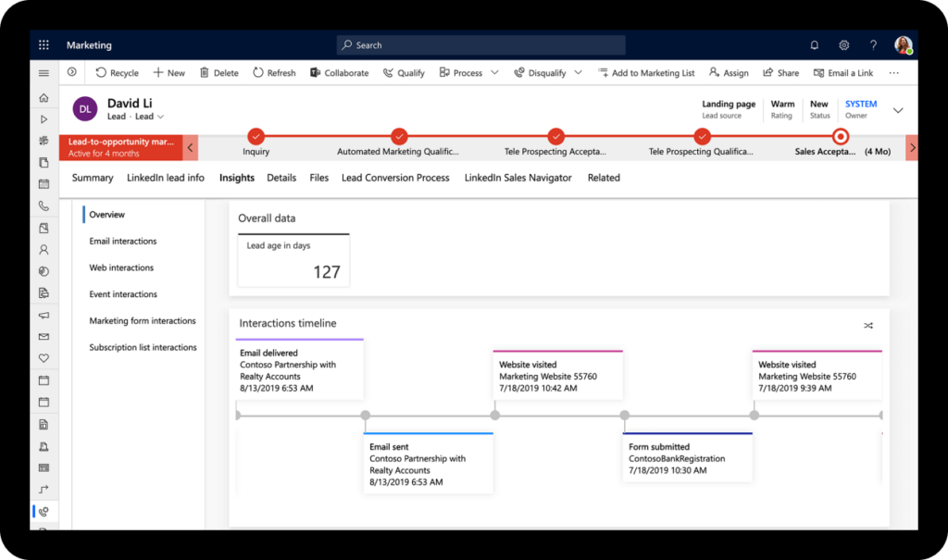The width and height of the screenshot is (948, 560).
Task: Start a Collaborate session from the toolbar
Action: [x=339, y=72]
